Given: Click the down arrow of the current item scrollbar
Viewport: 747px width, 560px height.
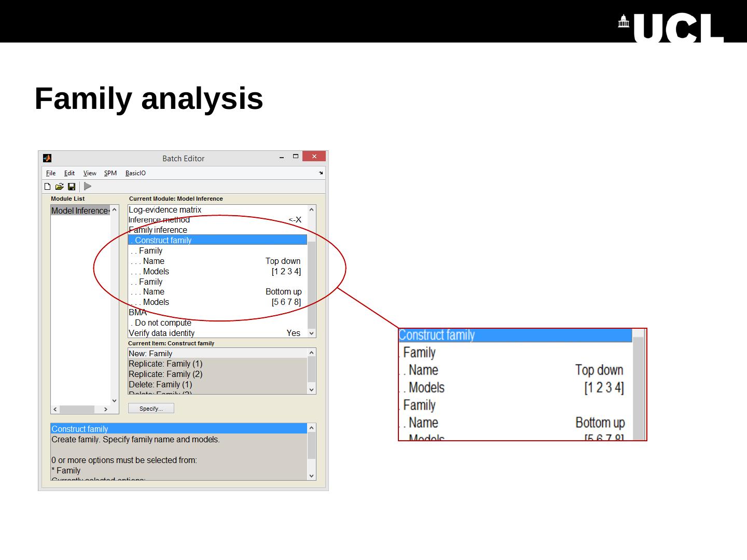Looking at the screenshot, I should coord(312,389).
